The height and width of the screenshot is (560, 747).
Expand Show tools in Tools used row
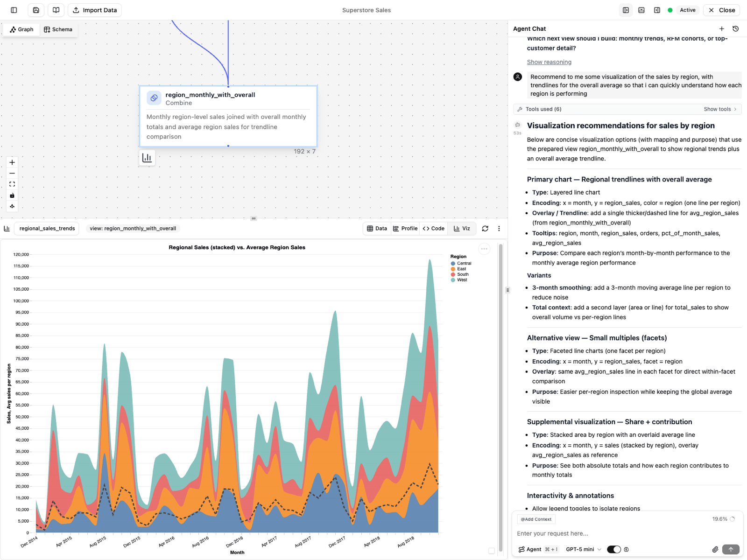(x=720, y=109)
